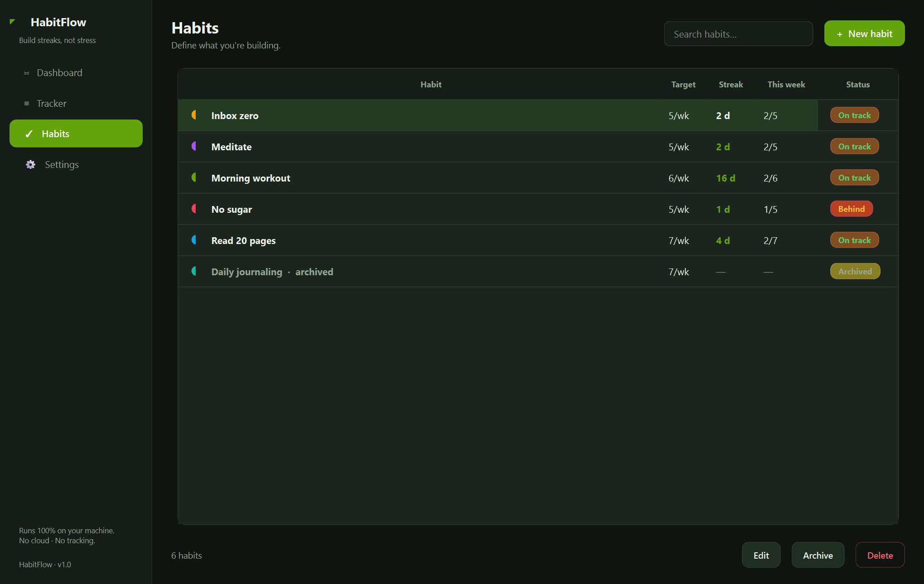Click the Dashboard list icon in sidebar
The width and height of the screenshot is (924, 584).
tap(27, 73)
